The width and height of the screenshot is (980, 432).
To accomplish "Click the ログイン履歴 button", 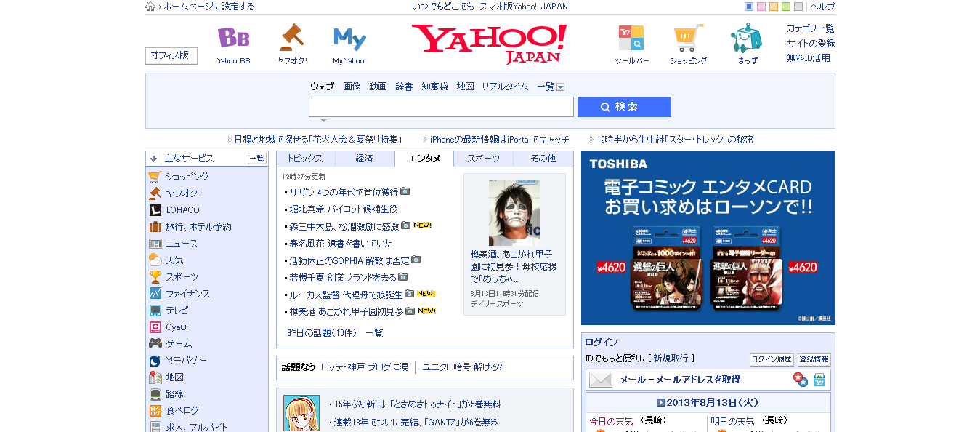I will point(772,359).
